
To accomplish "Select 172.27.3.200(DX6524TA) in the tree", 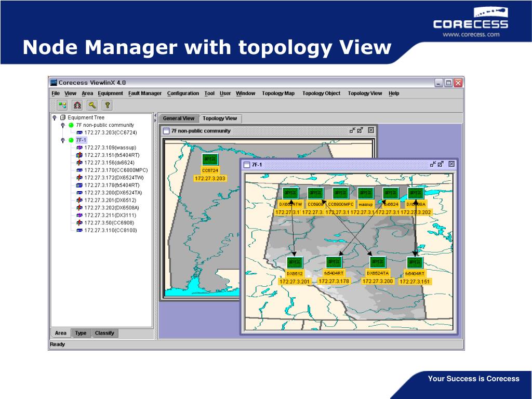I will click(x=113, y=193).
